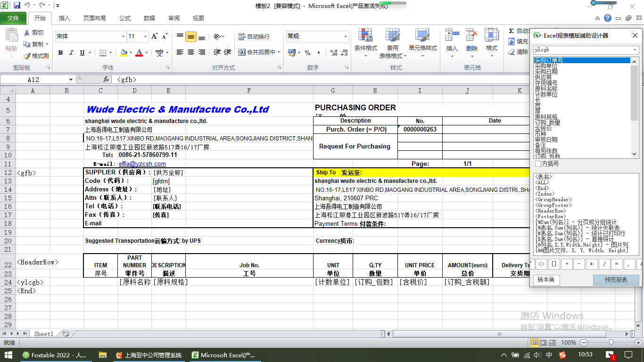Switch to Normal view in status bar
This screenshot has width=644, height=362.
(x=534, y=343)
